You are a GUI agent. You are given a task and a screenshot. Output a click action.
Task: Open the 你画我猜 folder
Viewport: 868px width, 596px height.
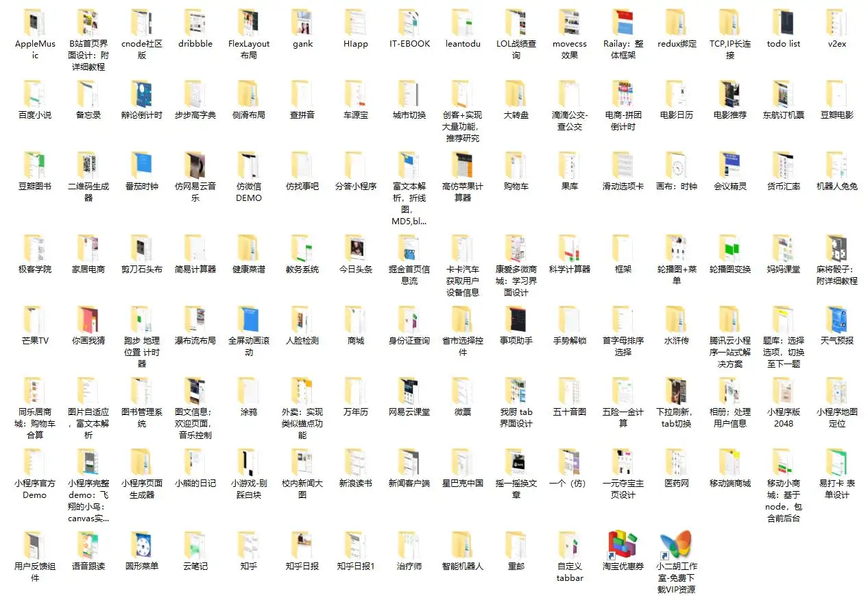tap(88, 319)
